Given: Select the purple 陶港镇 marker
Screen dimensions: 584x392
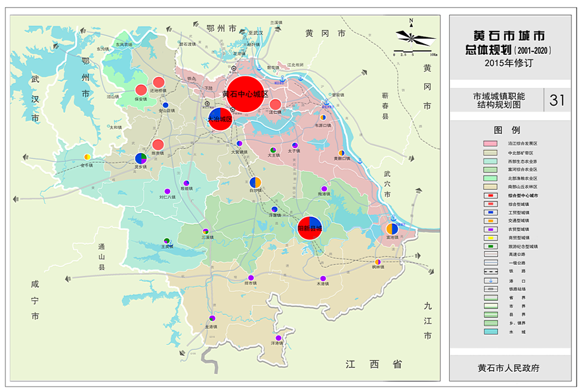Looking at the screenshot, I should click(324, 189).
